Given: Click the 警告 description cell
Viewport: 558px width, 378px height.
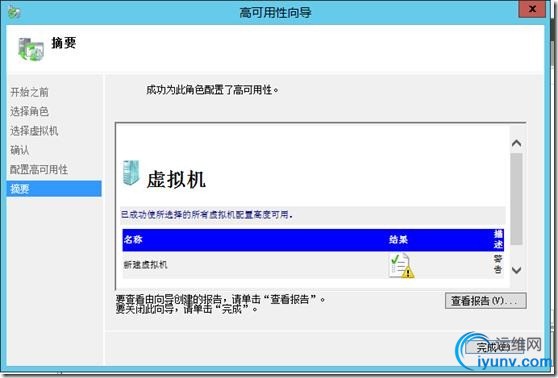Looking at the screenshot, I should 498,264.
